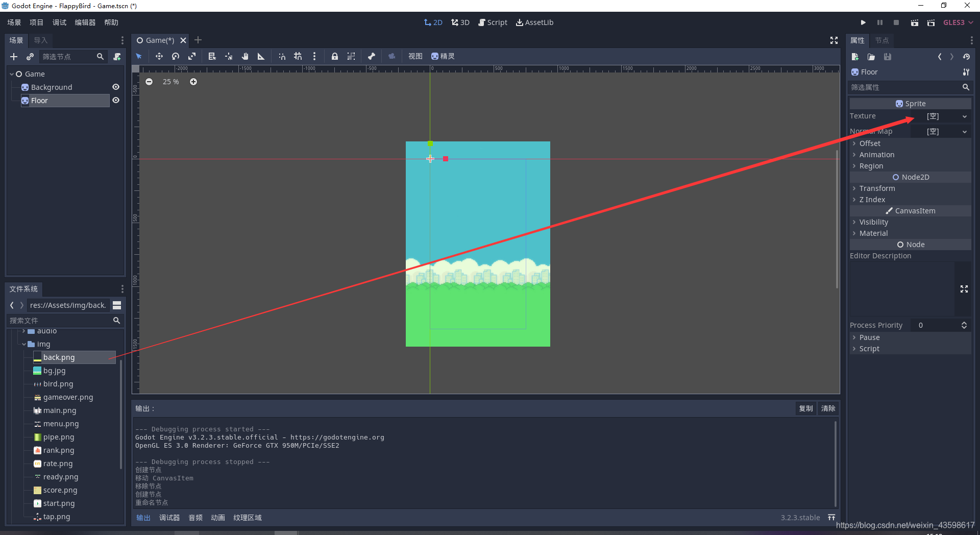Open the 调试 menu

click(59, 22)
